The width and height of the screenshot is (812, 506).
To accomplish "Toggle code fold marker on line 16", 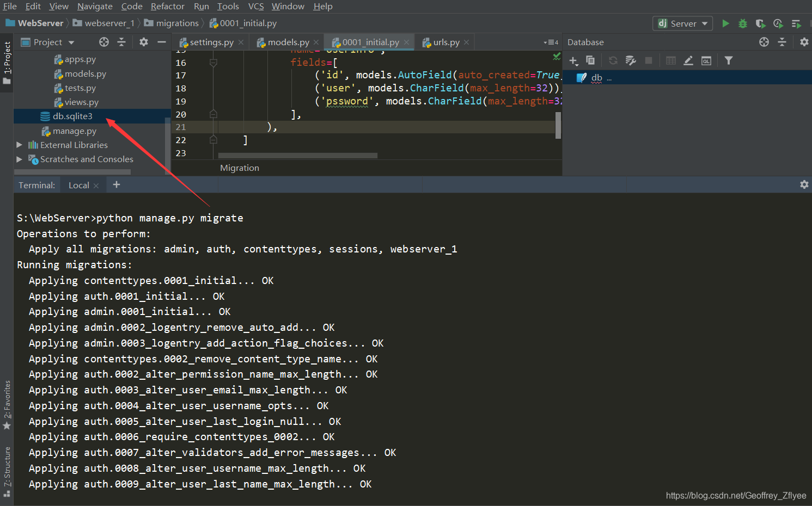I will tap(213, 63).
